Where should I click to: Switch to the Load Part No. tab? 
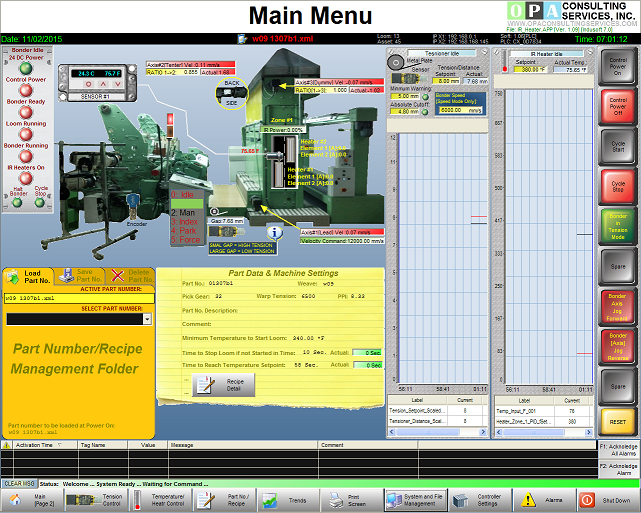tap(26, 277)
